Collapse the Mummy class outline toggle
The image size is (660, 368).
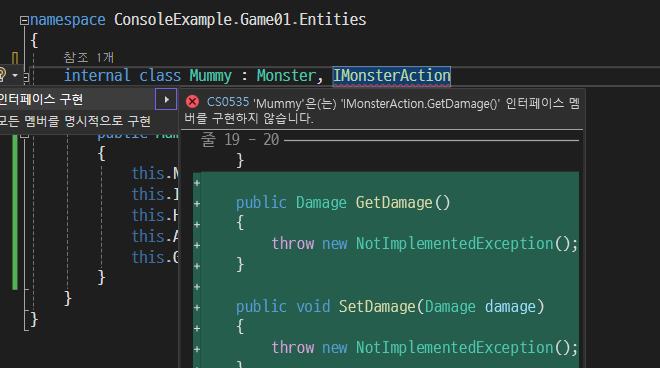[x=26, y=77]
